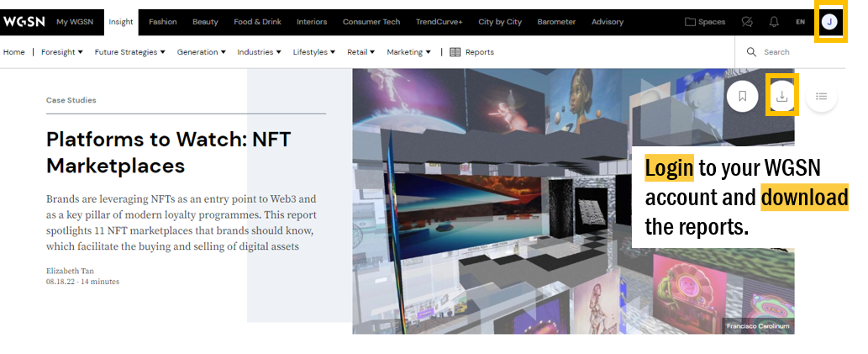Switch language via EN selector
Viewport: 868px width, 354px height.
(801, 22)
